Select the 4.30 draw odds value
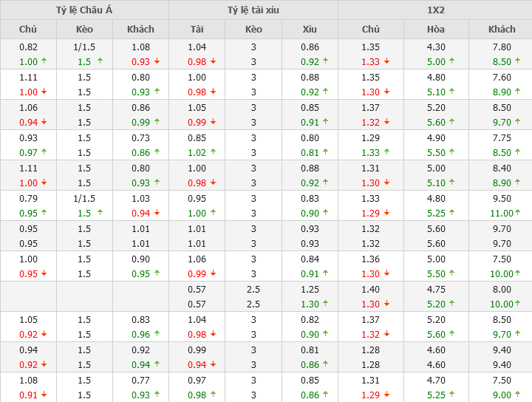 [x=436, y=47]
